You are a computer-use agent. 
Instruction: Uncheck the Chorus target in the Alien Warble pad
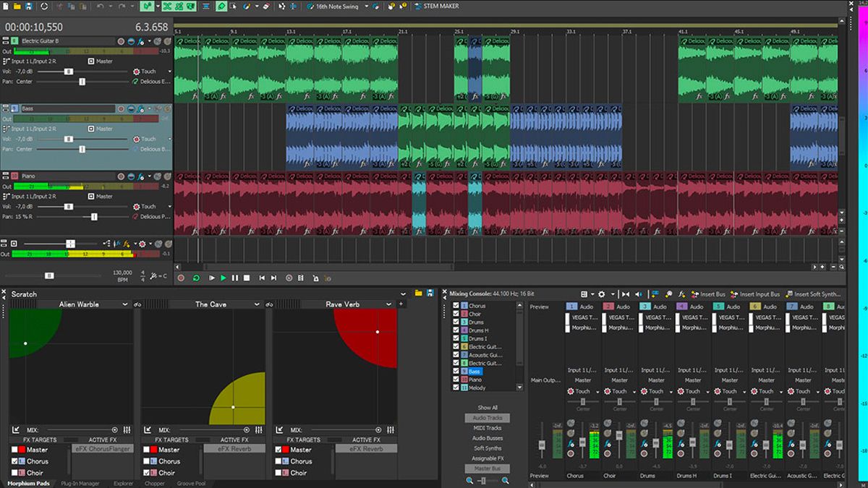(x=15, y=461)
